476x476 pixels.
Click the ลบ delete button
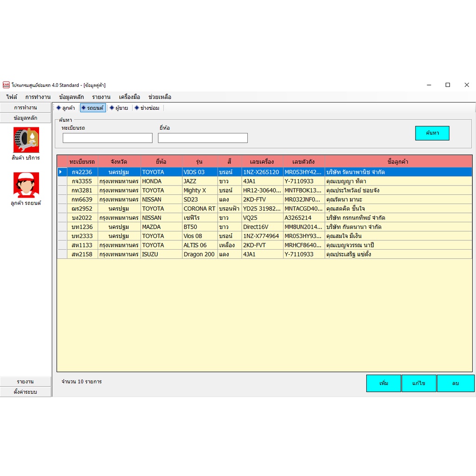tap(456, 383)
